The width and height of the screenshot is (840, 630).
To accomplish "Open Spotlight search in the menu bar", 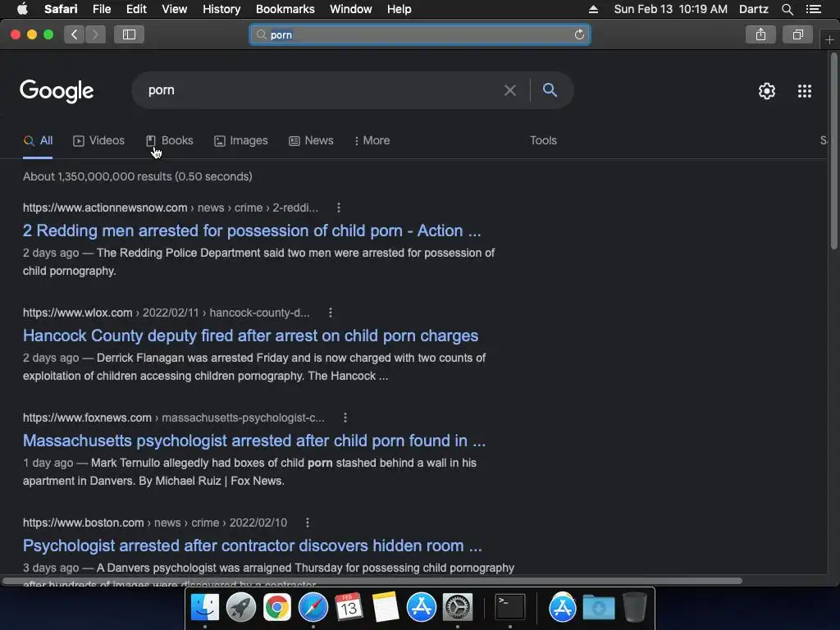I will 787,9.
